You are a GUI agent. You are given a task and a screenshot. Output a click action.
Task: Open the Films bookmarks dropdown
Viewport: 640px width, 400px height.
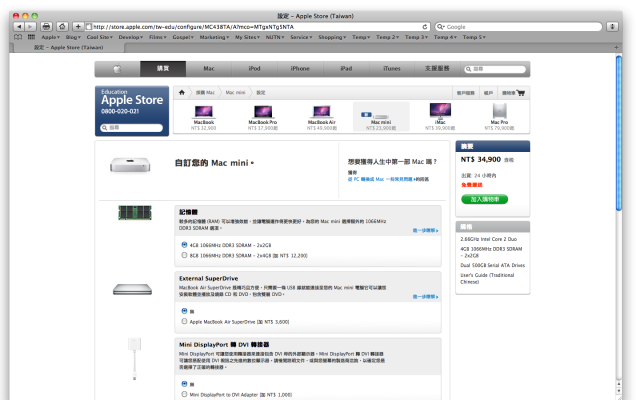pyautogui.click(x=158, y=37)
